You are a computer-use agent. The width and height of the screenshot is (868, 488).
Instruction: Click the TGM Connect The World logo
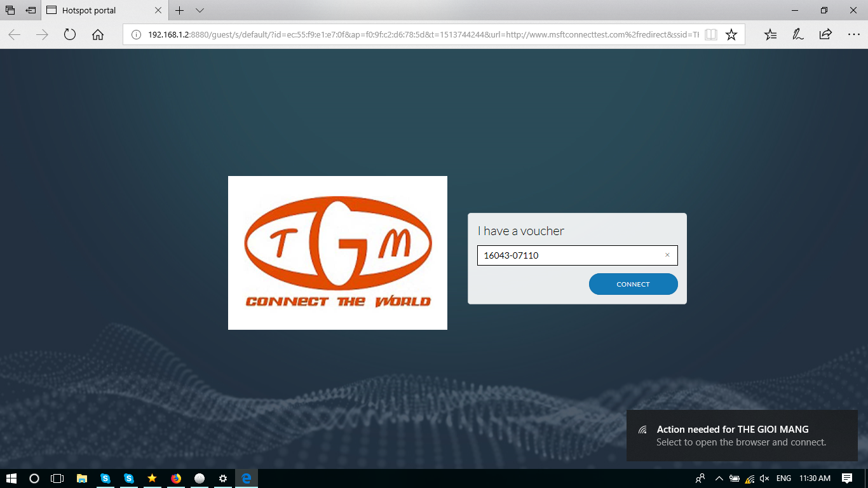pyautogui.click(x=337, y=253)
